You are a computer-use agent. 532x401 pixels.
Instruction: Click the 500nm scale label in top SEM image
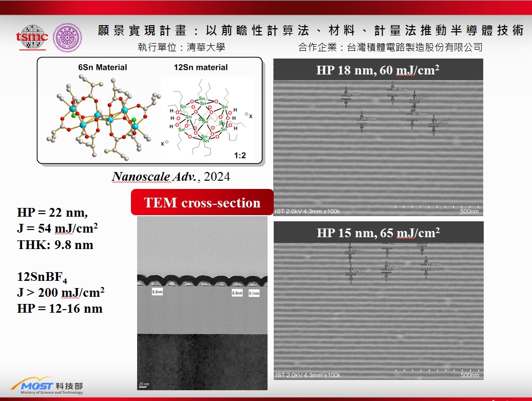click(x=469, y=211)
